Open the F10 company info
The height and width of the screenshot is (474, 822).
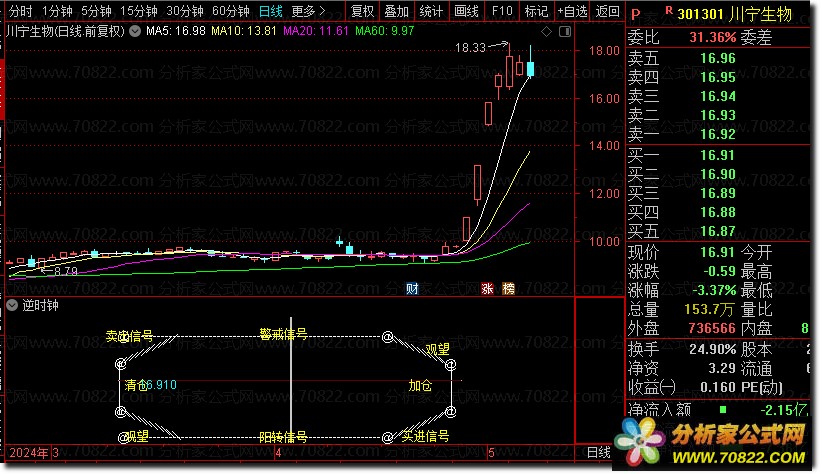click(502, 11)
